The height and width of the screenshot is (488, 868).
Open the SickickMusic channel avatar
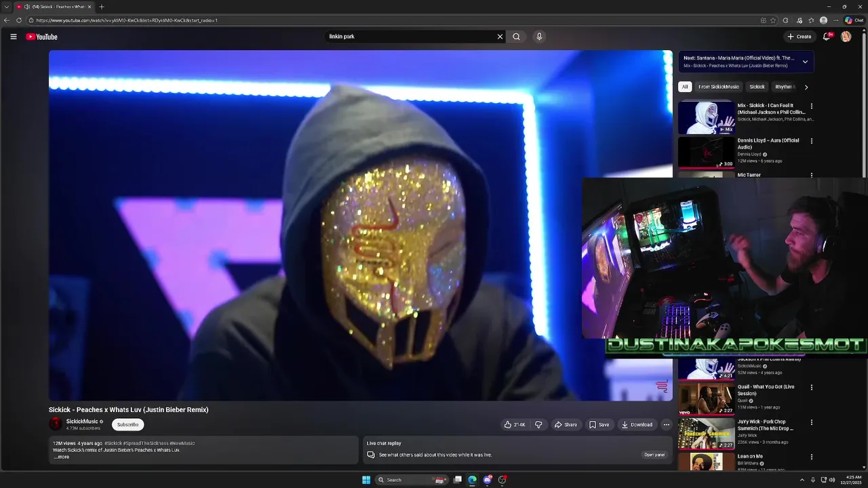tap(56, 424)
